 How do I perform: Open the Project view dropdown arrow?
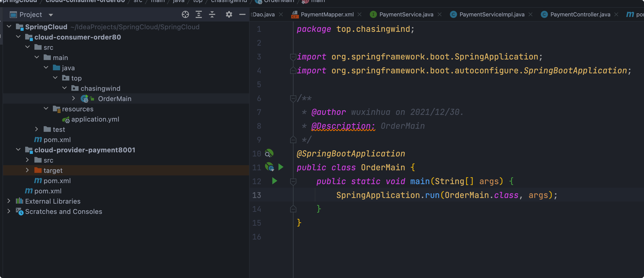pos(51,15)
